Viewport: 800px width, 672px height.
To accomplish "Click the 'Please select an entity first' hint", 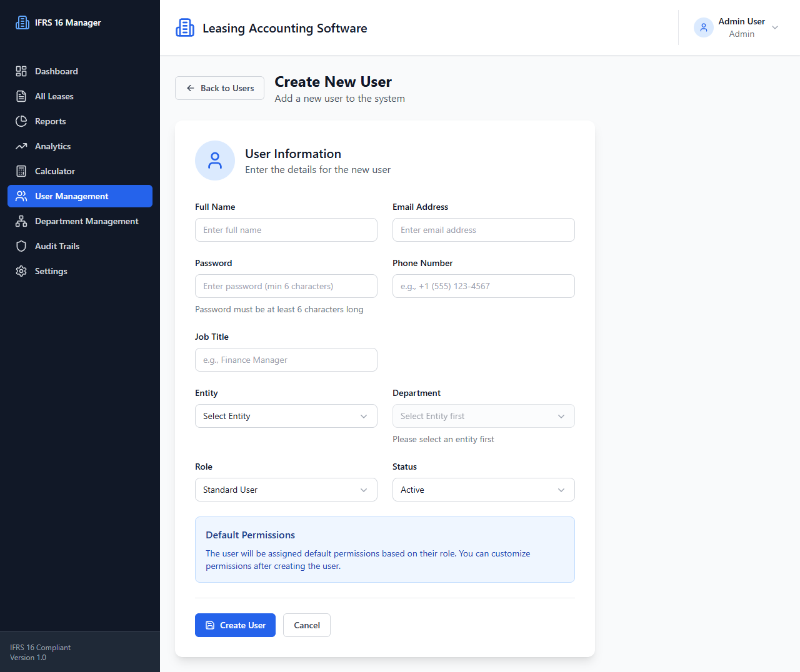I will coord(443,439).
